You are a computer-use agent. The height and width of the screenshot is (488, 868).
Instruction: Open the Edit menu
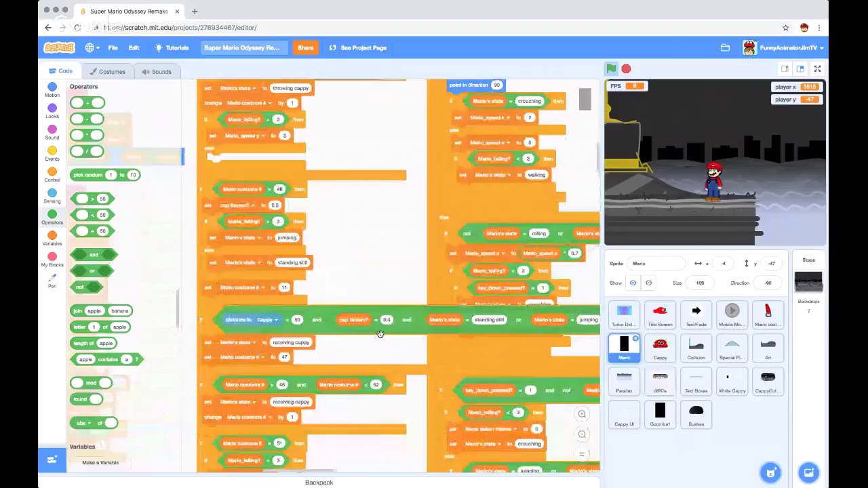tap(134, 47)
